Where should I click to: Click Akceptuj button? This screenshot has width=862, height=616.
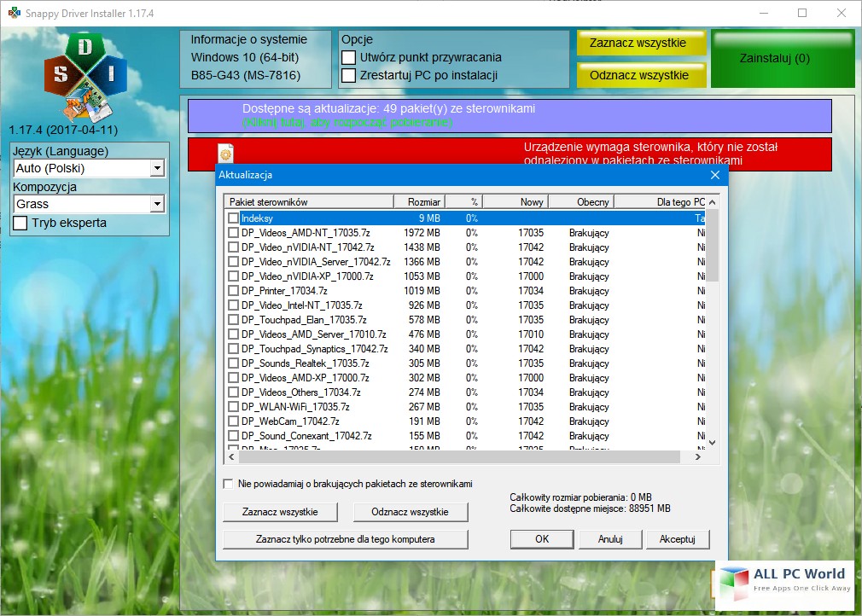(x=678, y=539)
